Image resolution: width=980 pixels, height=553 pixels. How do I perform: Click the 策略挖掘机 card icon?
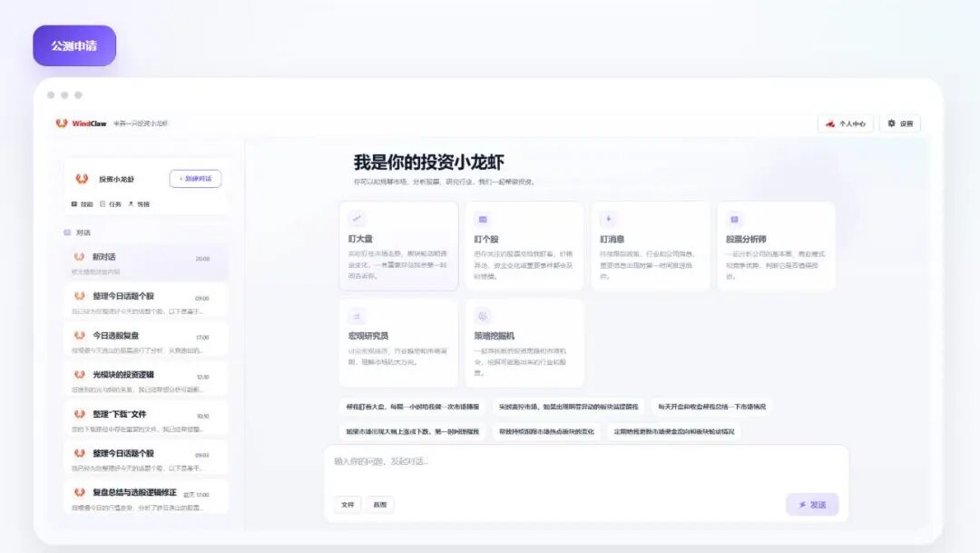point(483,316)
